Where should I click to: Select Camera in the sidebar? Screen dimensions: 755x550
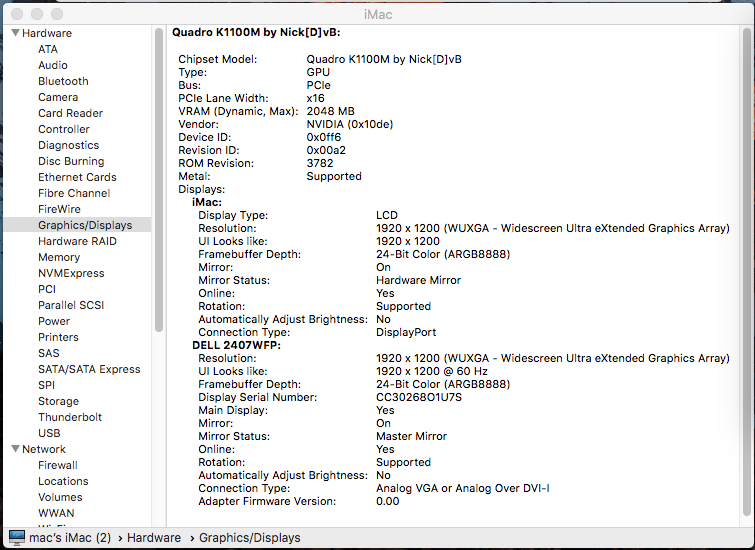58,97
